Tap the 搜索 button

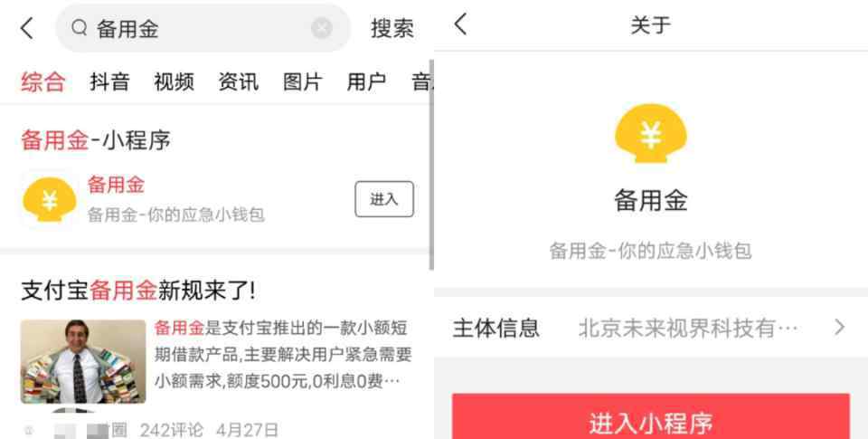coord(392,28)
